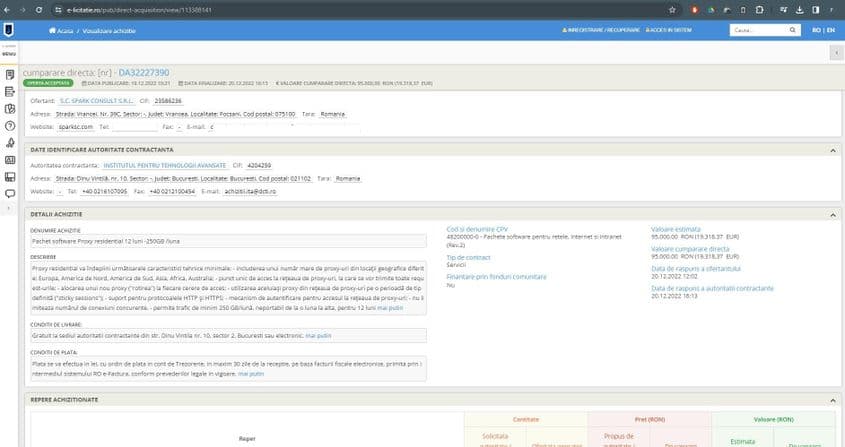Collapse the Repere Achizitionate section
The width and height of the screenshot is (845, 447).
pos(833,400)
